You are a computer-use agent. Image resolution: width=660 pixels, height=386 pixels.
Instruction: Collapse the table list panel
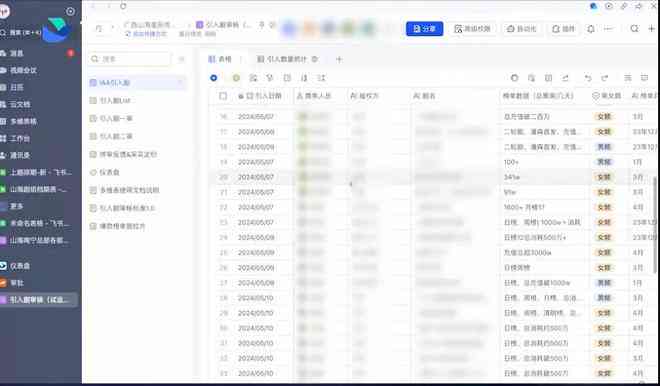point(182,59)
